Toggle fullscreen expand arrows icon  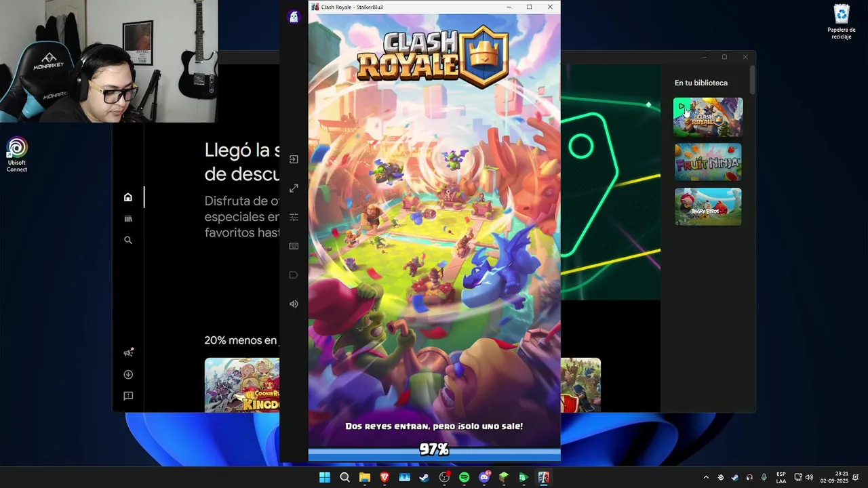294,188
